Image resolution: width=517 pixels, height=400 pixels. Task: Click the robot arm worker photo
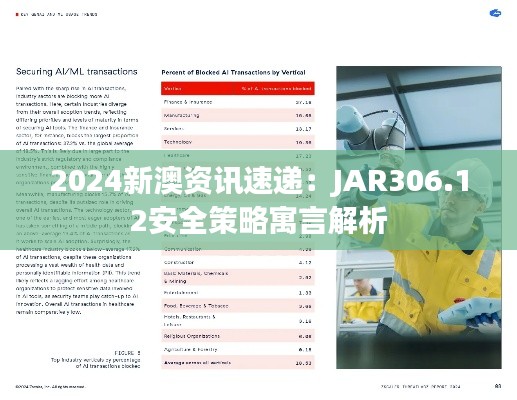point(419,217)
